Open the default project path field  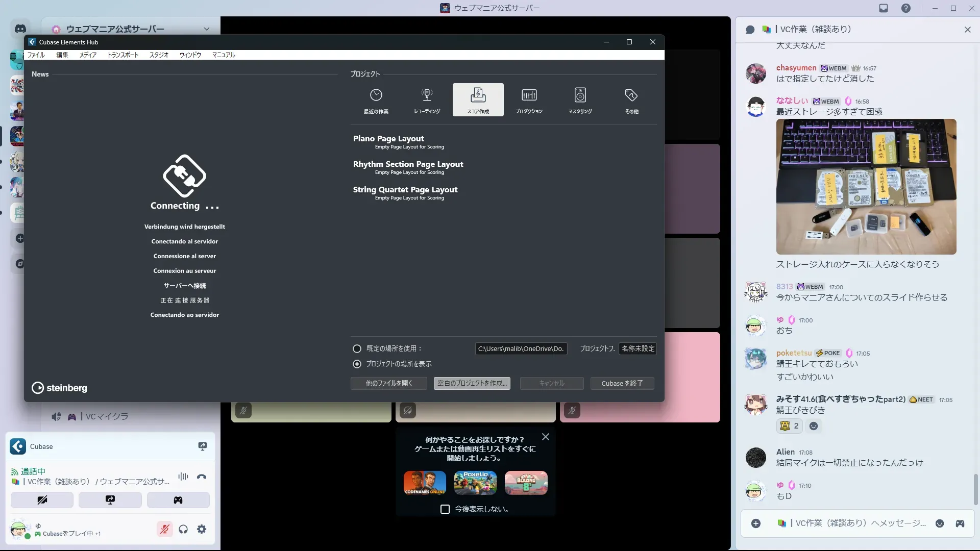point(521,348)
